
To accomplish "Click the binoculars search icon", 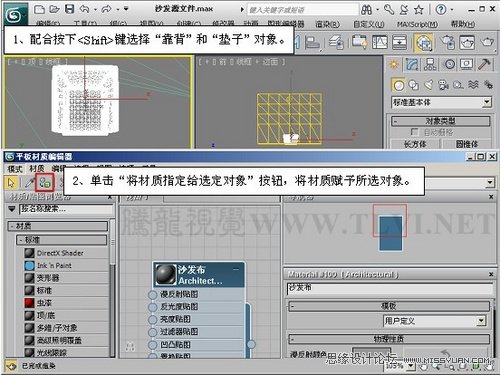I will pyautogui.click(x=367, y=10).
